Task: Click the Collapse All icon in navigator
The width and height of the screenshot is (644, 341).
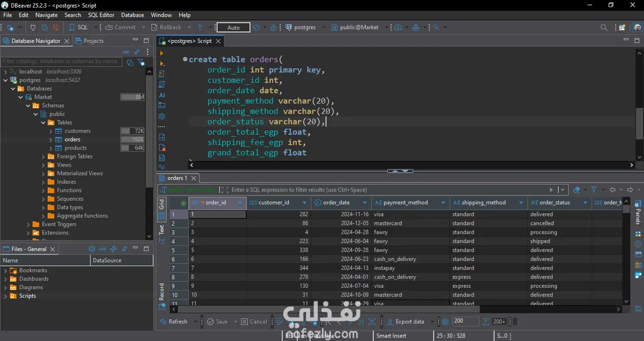Action: pyautogui.click(x=126, y=52)
